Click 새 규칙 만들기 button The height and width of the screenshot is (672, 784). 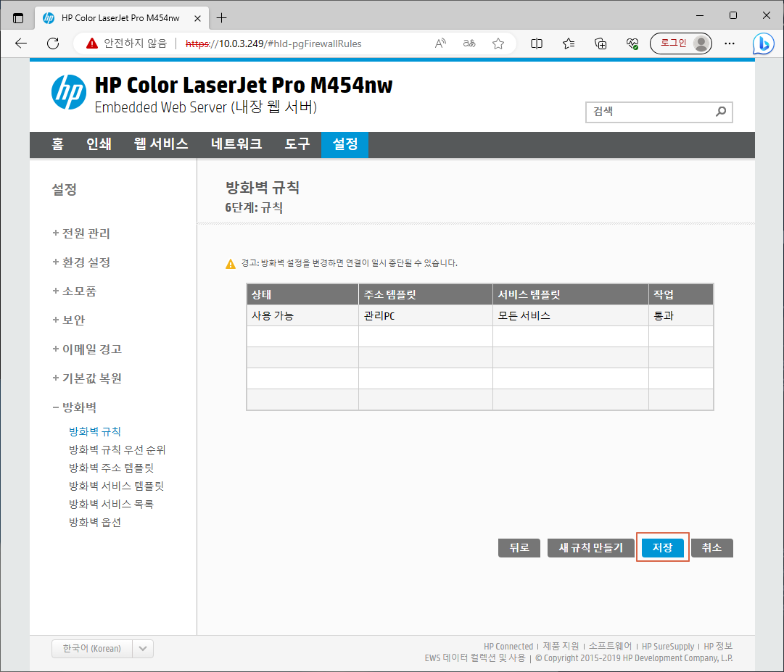[590, 547]
